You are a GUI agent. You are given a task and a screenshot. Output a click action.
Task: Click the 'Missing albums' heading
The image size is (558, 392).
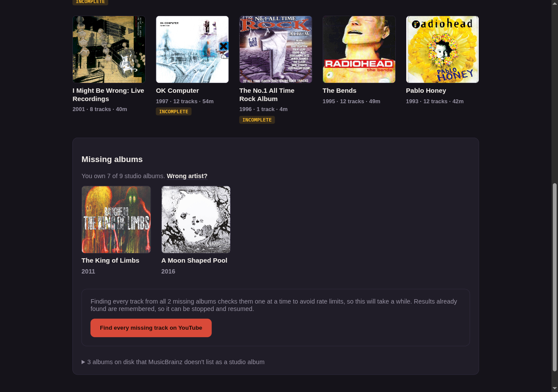point(112,159)
